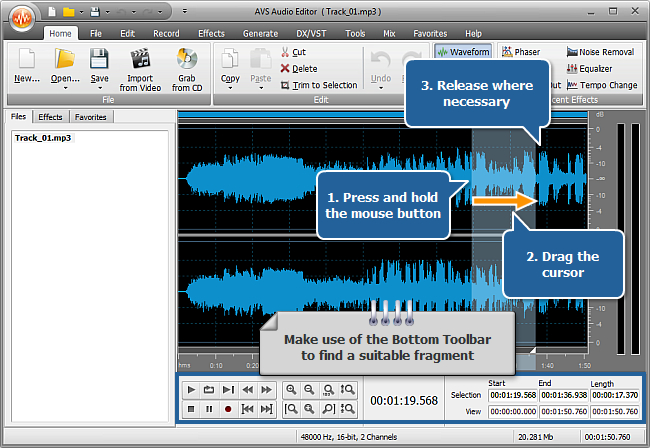Image resolution: width=650 pixels, height=448 pixels.
Task: Open the Noise Removal effect
Action: pos(600,52)
